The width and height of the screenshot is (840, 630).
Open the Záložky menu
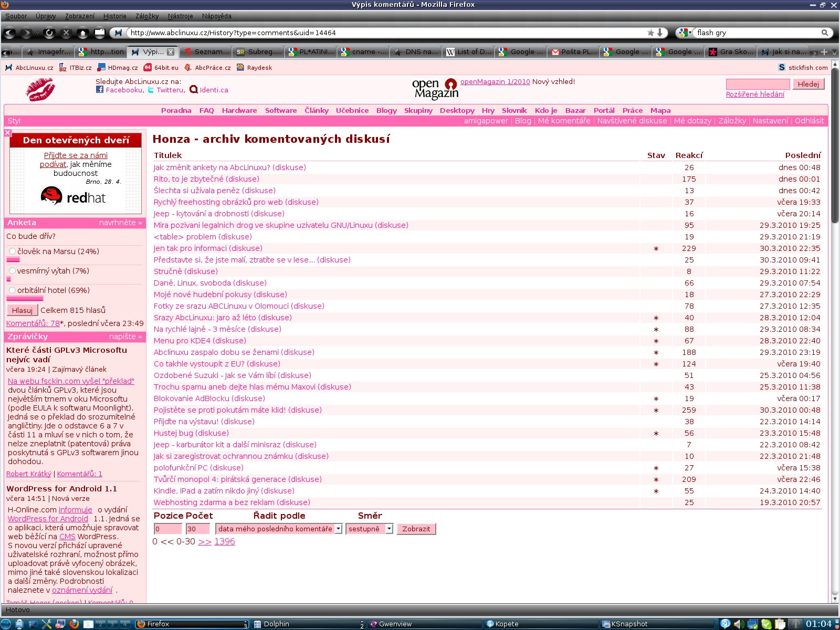point(147,16)
